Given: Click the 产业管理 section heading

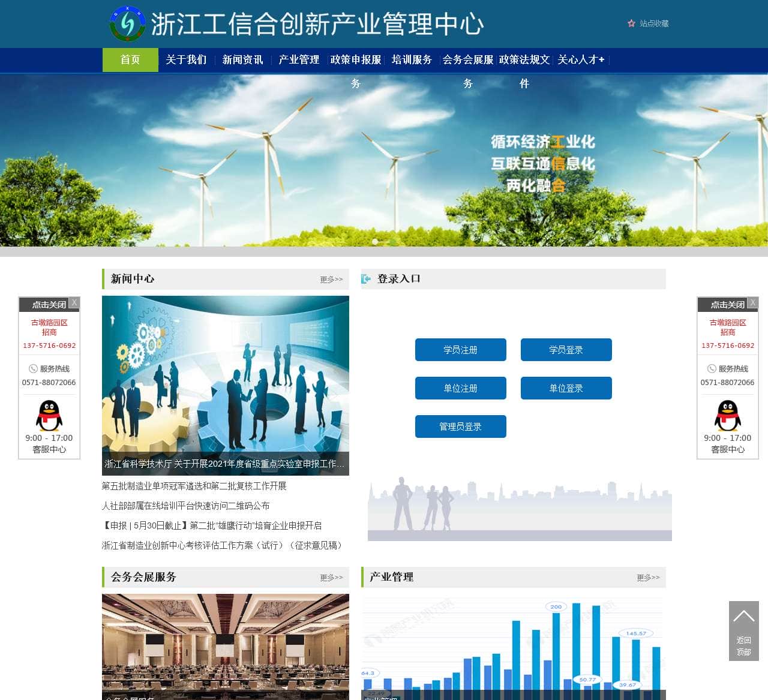Looking at the screenshot, I should click(x=392, y=577).
